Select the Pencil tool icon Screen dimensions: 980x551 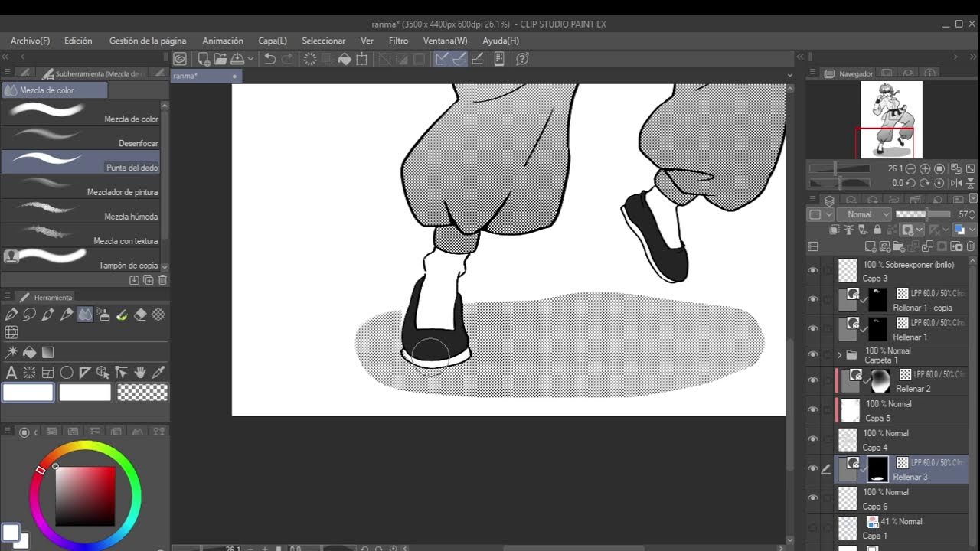pyautogui.click(x=67, y=315)
